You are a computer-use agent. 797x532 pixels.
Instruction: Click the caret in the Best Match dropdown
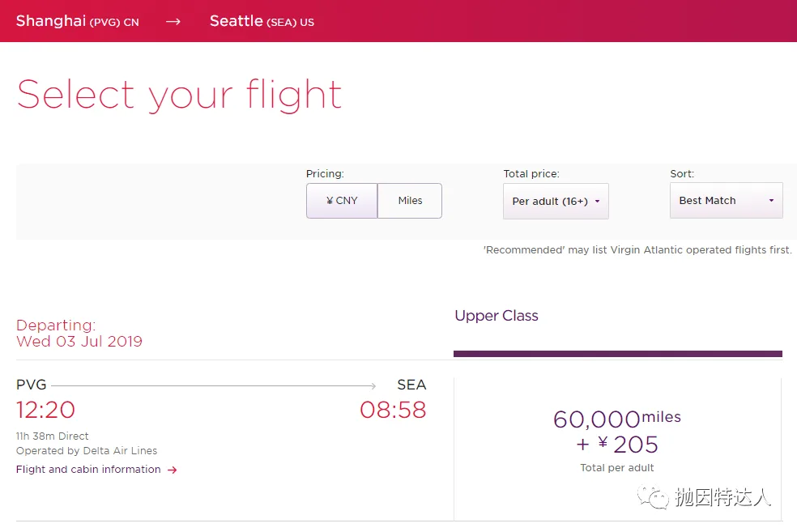point(771,201)
